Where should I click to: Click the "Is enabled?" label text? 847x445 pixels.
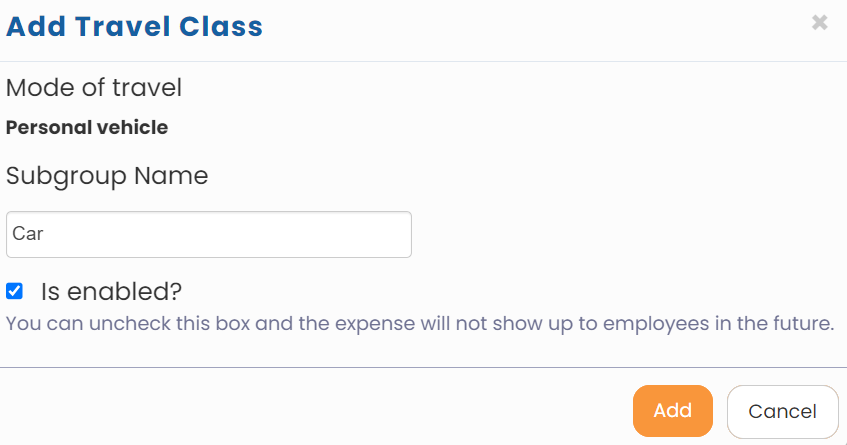click(x=111, y=292)
